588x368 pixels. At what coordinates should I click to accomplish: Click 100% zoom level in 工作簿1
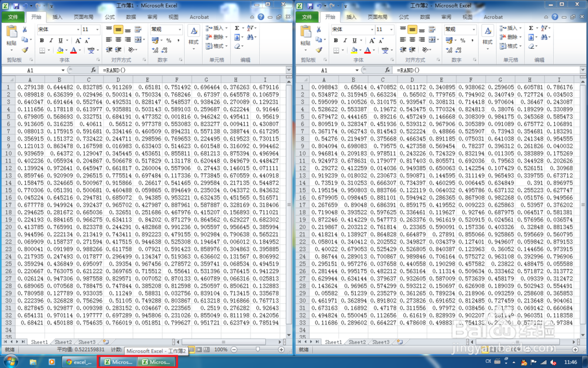(x=220, y=350)
